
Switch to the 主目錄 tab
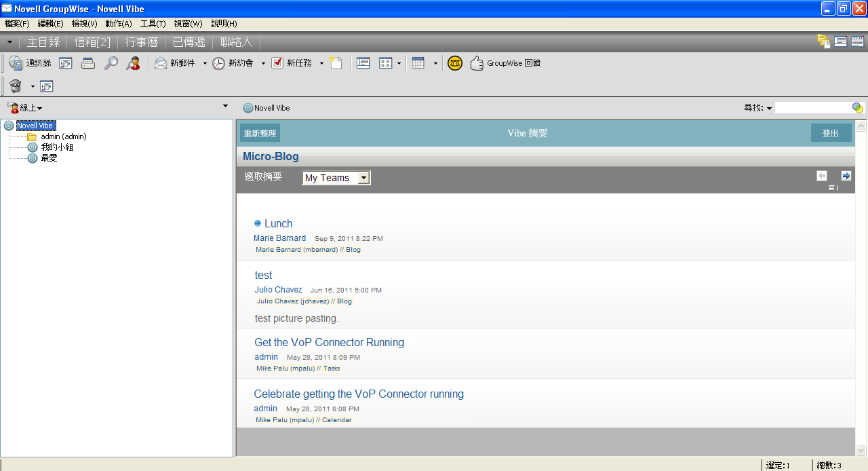click(43, 42)
